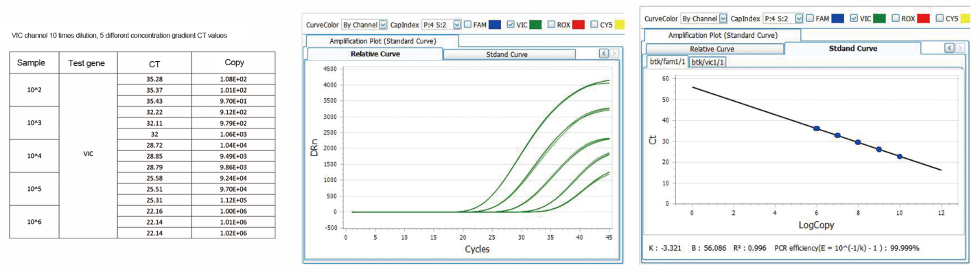Screen dimensions: 980x272
Task: Select the btk/fam1/1 tab
Action: (667, 62)
